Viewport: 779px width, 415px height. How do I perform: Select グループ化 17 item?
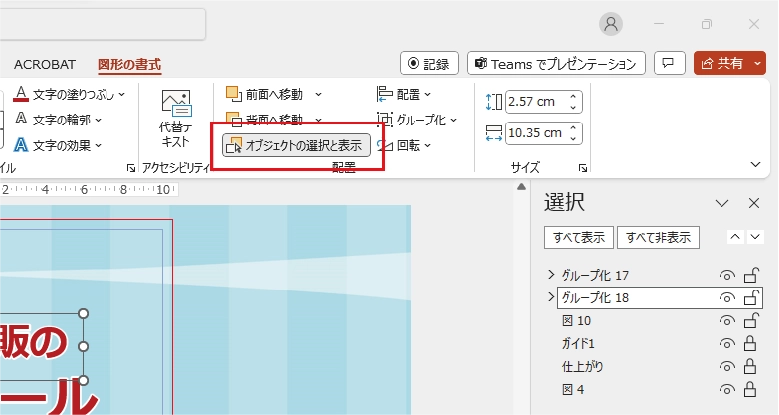pos(595,275)
